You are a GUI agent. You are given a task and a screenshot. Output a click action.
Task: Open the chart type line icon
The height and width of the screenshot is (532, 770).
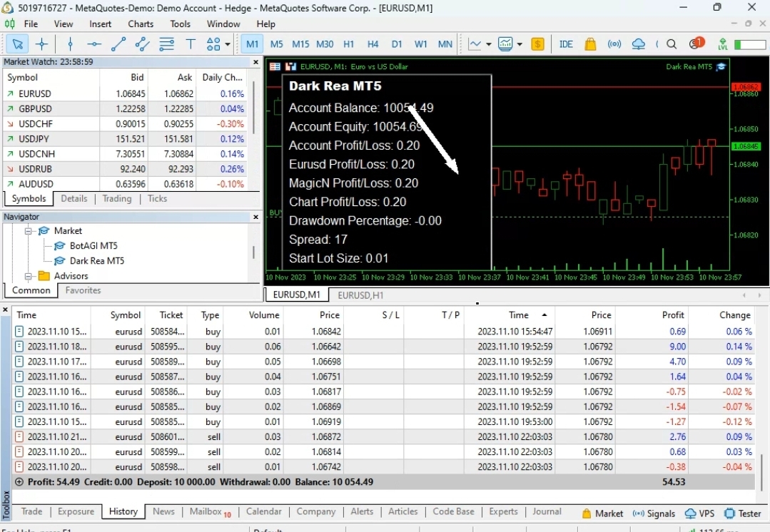pos(475,44)
